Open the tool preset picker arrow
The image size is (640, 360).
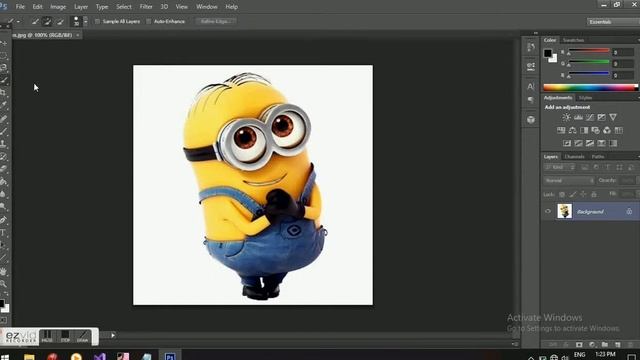pos(18,21)
